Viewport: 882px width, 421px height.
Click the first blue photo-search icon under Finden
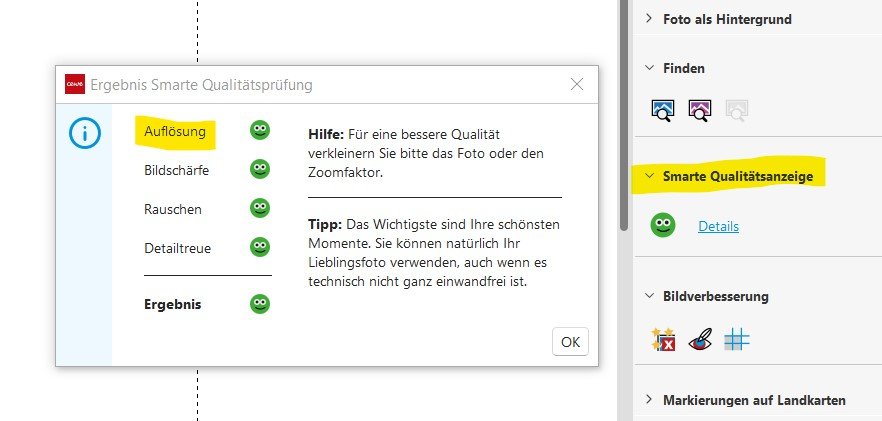(x=663, y=111)
